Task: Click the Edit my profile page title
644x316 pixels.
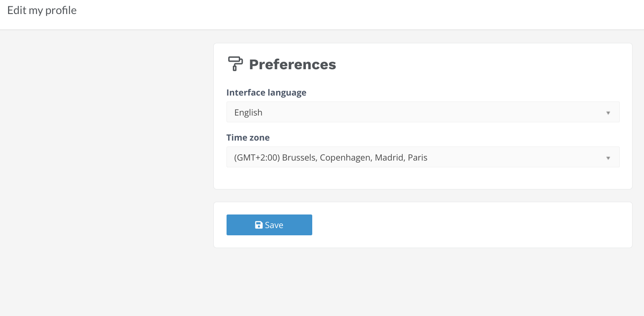Action: (42, 11)
